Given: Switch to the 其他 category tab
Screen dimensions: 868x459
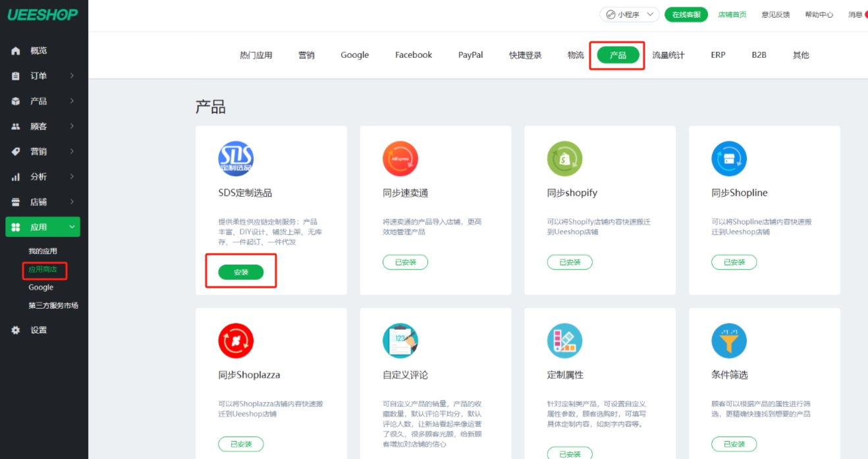Looking at the screenshot, I should 801,55.
